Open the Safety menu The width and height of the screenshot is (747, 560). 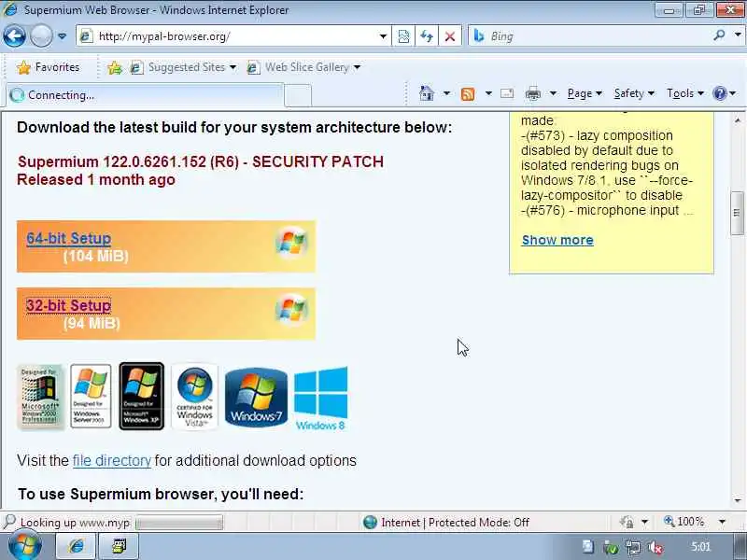[634, 93]
